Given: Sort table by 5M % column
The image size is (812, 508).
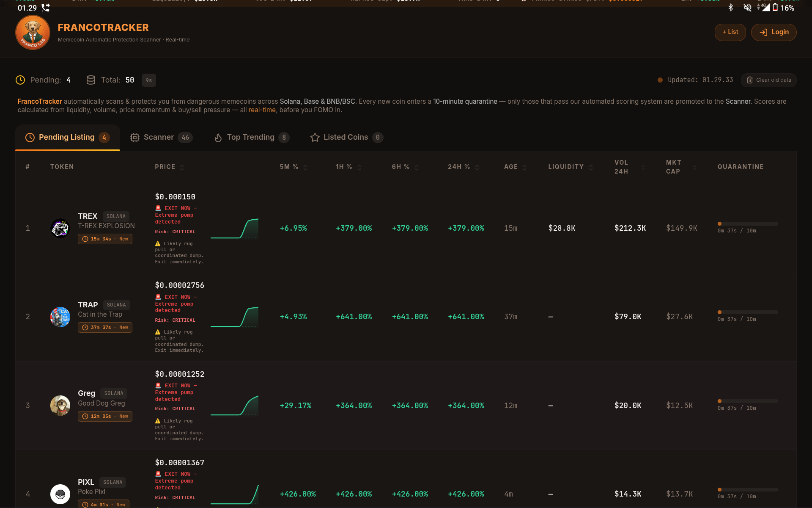Looking at the screenshot, I should tap(294, 167).
